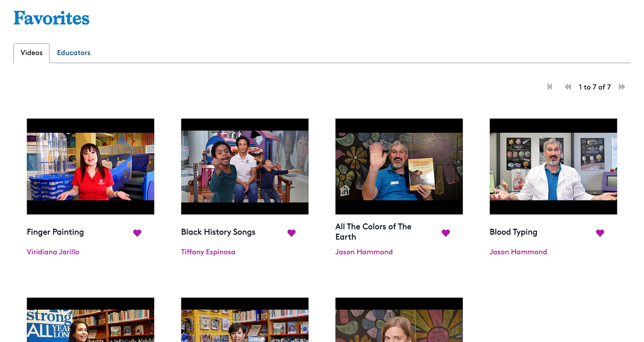Open the yellow bookshelf video thumbnail
This screenshot has height=342, width=644.
coord(245,320)
